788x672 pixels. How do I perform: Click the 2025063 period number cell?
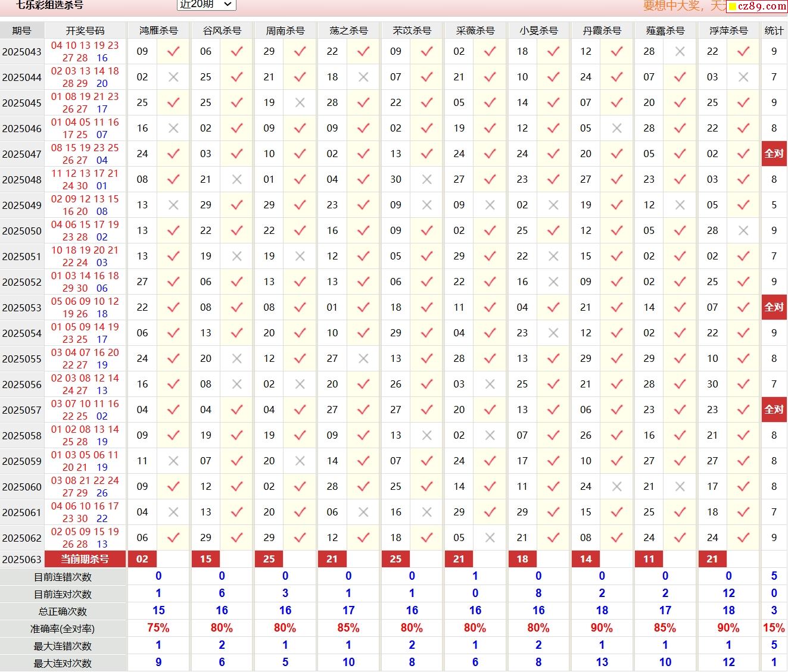[x=21, y=560]
